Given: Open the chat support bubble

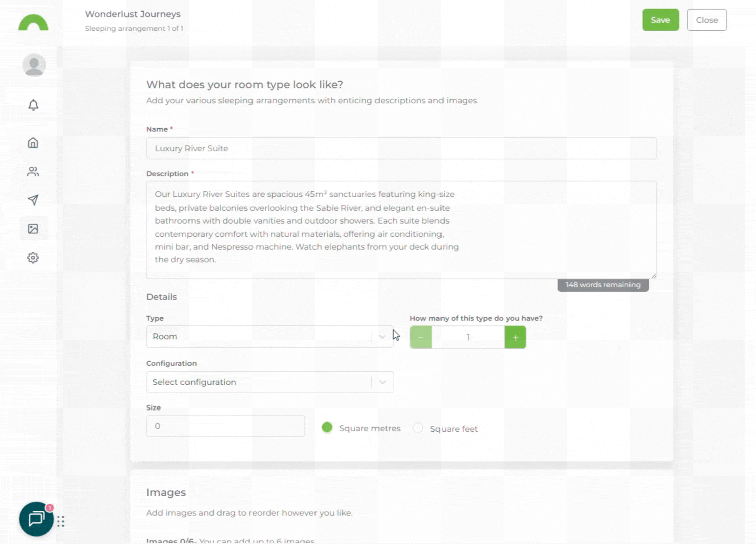Looking at the screenshot, I should [x=36, y=519].
